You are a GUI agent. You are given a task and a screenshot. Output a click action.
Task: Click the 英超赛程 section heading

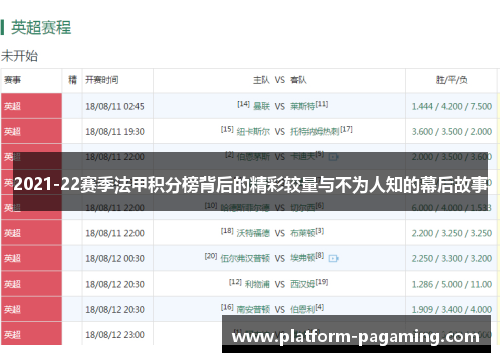click(x=41, y=27)
